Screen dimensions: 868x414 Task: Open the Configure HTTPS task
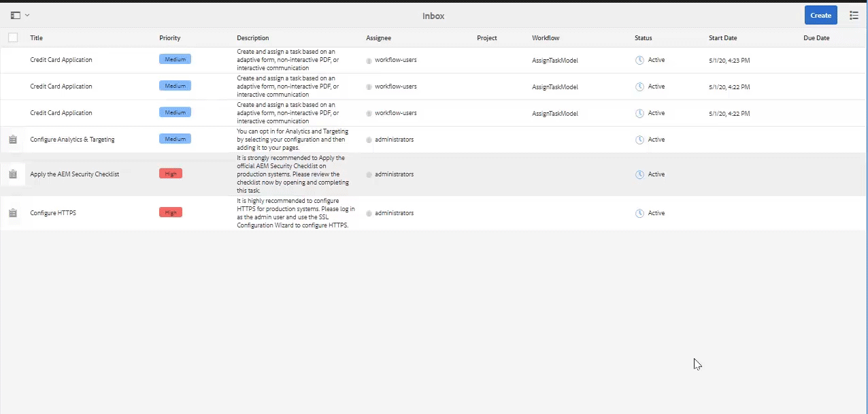(x=53, y=213)
